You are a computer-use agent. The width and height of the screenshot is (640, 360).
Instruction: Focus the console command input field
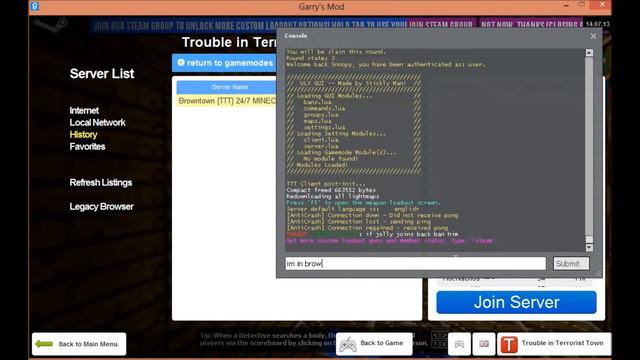click(x=415, y=264)
